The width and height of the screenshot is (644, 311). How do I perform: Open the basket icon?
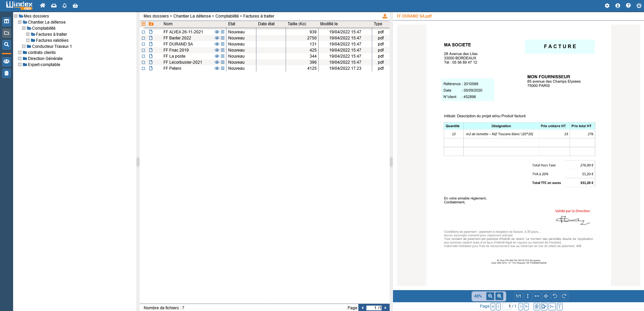[75, 5]
